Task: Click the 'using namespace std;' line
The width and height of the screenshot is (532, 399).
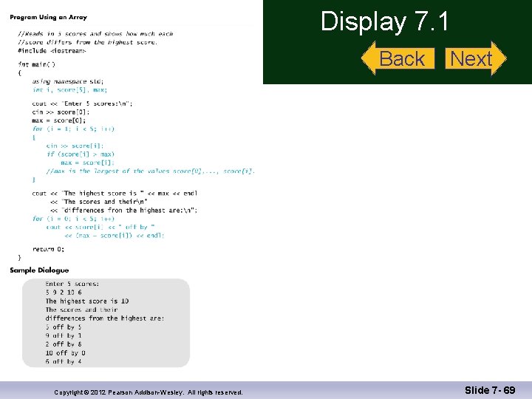Action: 68,81
